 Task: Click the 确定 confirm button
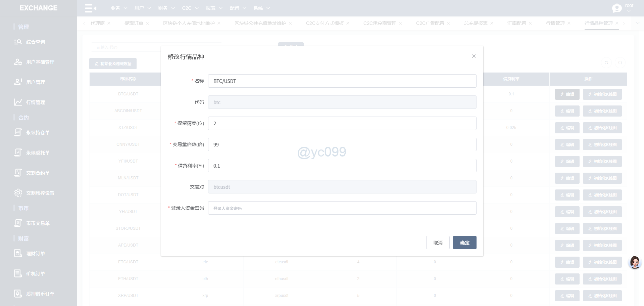coord(464,243)
